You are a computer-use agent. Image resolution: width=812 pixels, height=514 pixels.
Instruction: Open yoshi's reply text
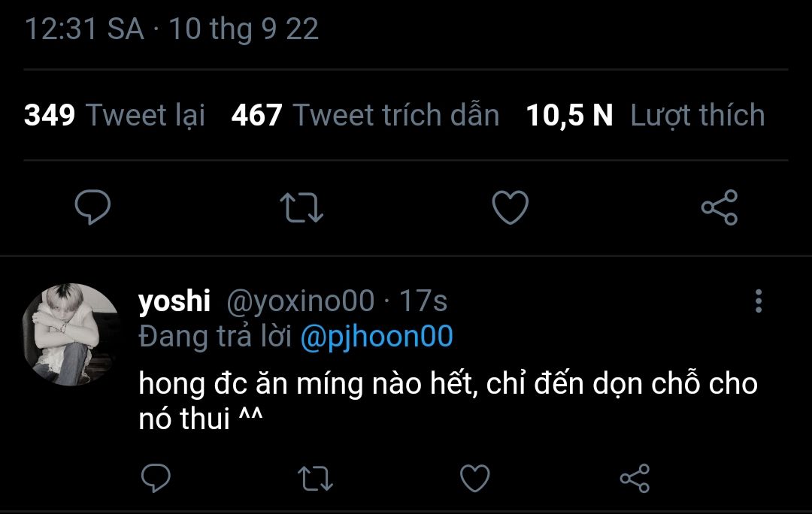tap(447, 401)
